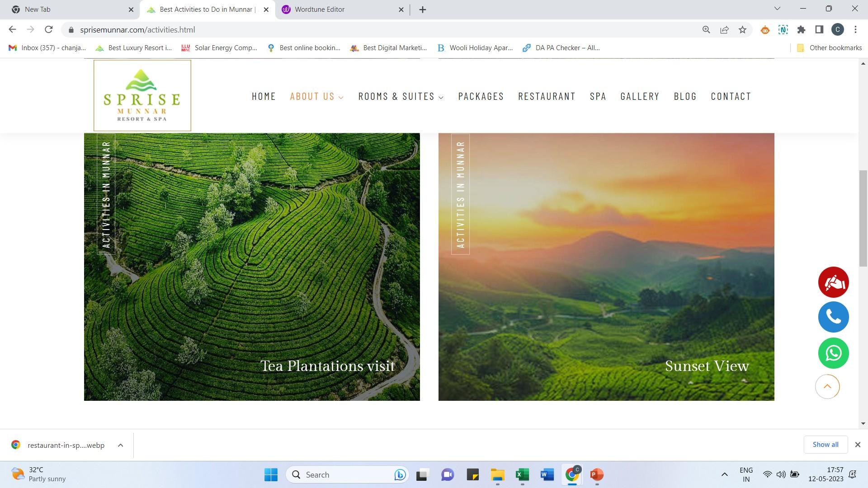Open options arrow for the downloaded webp file

[x=120, y=445]
